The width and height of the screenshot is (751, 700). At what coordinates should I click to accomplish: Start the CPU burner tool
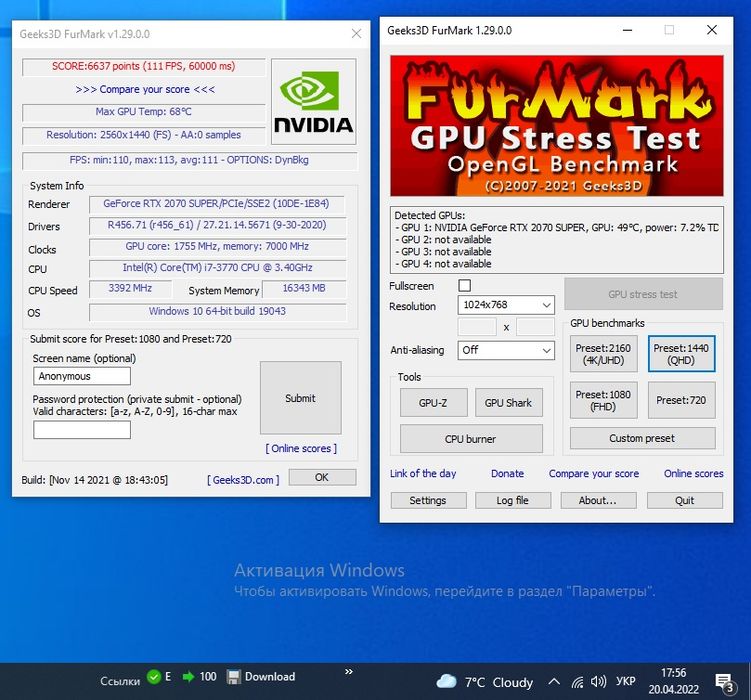tap(471, 439)
